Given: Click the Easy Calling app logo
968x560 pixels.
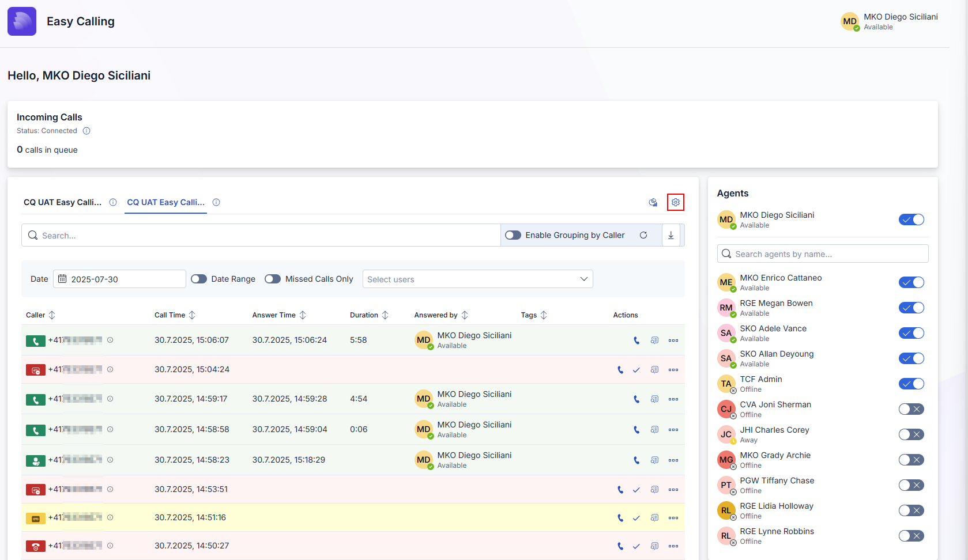Looking at the screenshot, I should [22, 21].
